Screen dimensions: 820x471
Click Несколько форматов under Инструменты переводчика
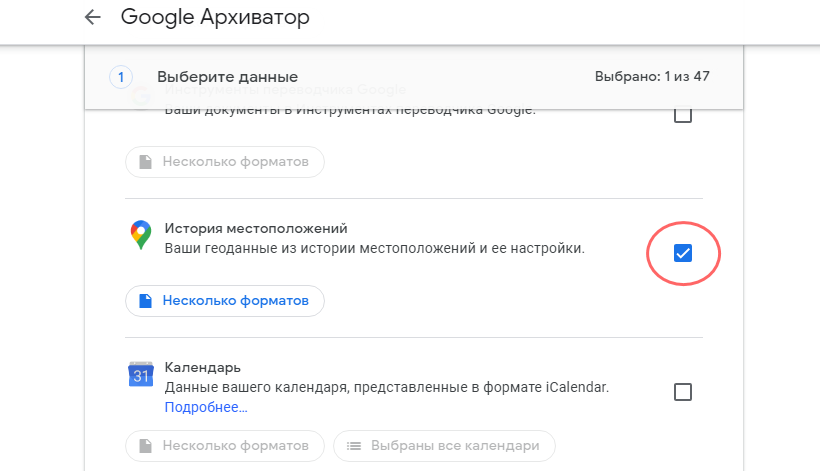pyautogui.click(x=225, y=162)
